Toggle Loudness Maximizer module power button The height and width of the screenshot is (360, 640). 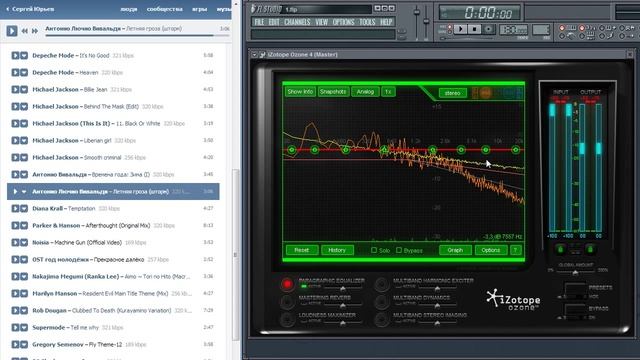tap(287, 319)
